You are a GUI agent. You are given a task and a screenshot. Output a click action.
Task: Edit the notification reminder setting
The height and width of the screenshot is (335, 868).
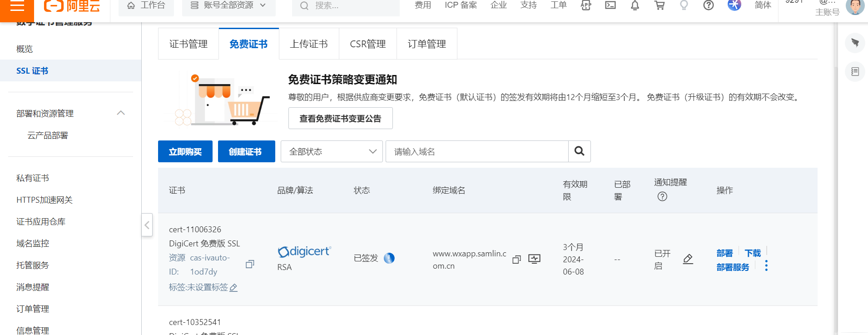click(688, 259)
